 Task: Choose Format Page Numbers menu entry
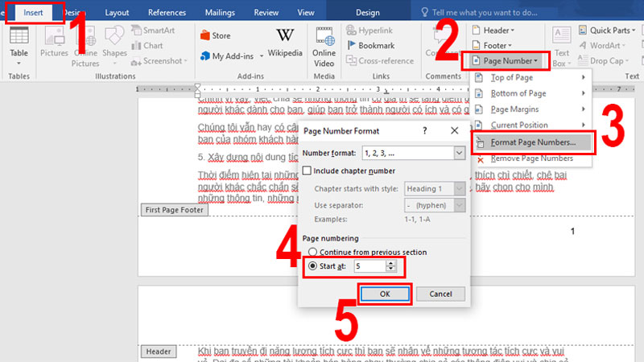click(532, 142)
